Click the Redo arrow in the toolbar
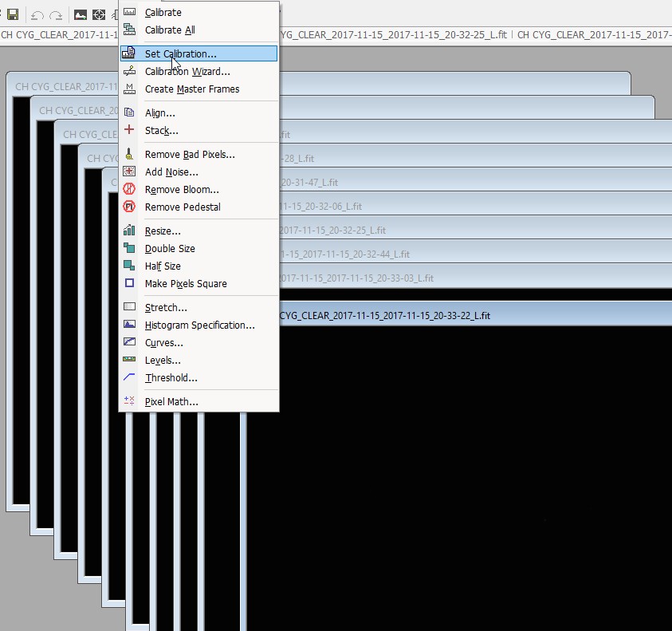 click(56, 15)
